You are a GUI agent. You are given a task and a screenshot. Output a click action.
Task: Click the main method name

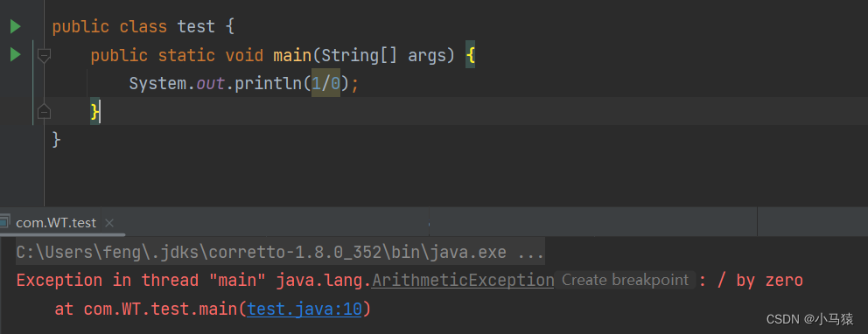click(x=292, y=55)
